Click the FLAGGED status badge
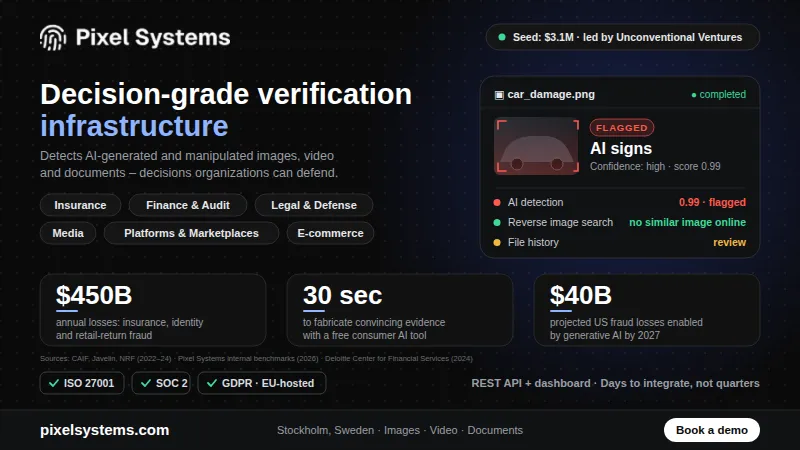 621,128
